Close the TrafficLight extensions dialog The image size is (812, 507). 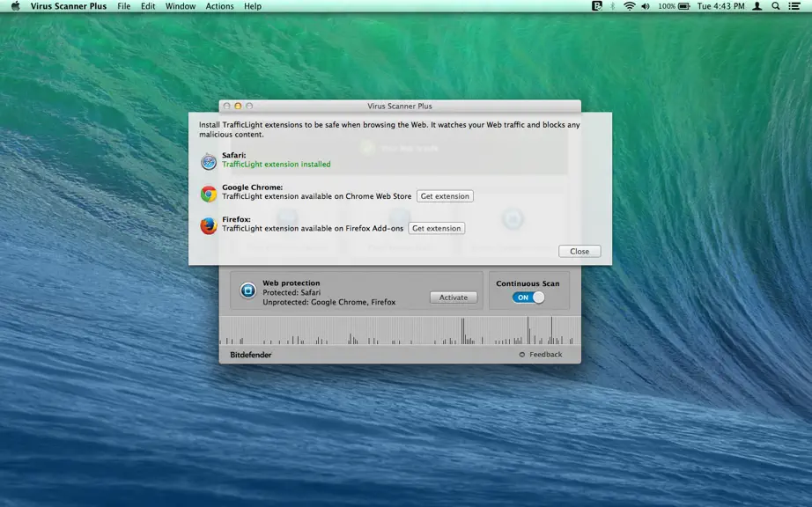click(x=579, y=252)
